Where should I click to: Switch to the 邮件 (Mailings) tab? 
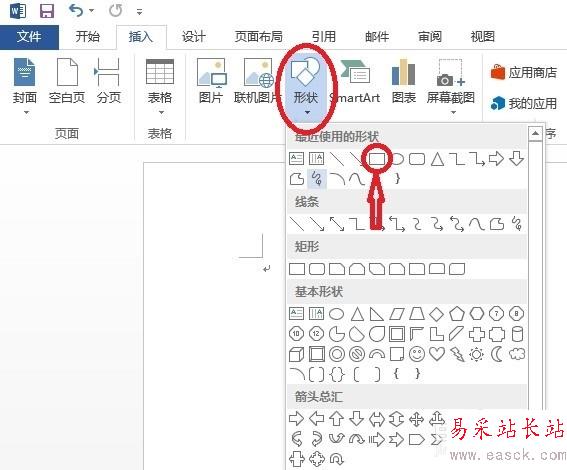377,37
